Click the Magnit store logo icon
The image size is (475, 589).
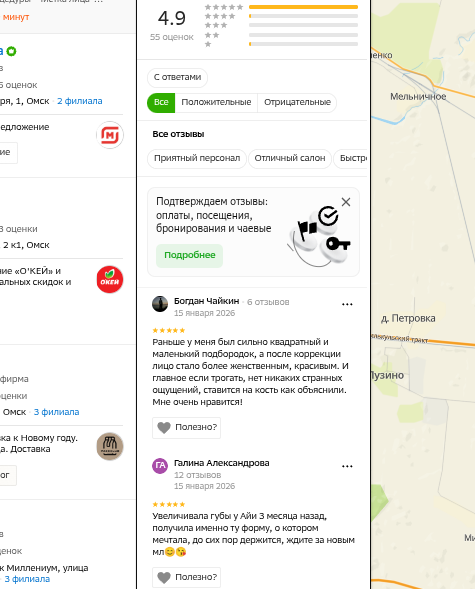(x=110, y=134)
